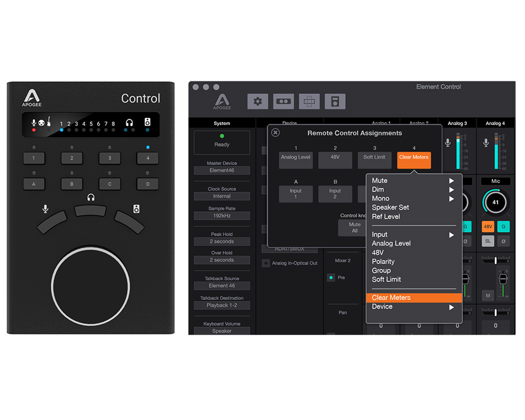The height and width of the screenshot is (420, 525).
Task: Open Keyboard Volume Speaker dropdown
Action: (x=222, y=331)
